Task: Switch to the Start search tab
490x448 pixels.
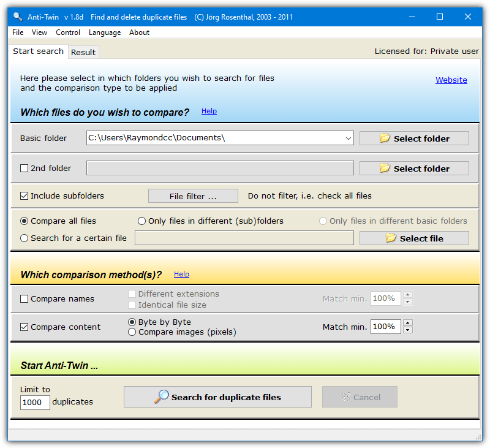Action: click(39, 51)
